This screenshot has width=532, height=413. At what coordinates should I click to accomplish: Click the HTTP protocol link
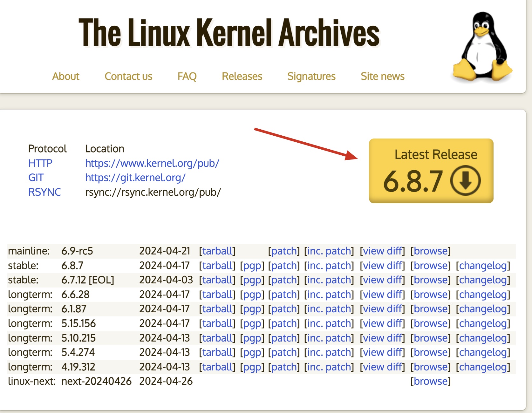[40, 163]
